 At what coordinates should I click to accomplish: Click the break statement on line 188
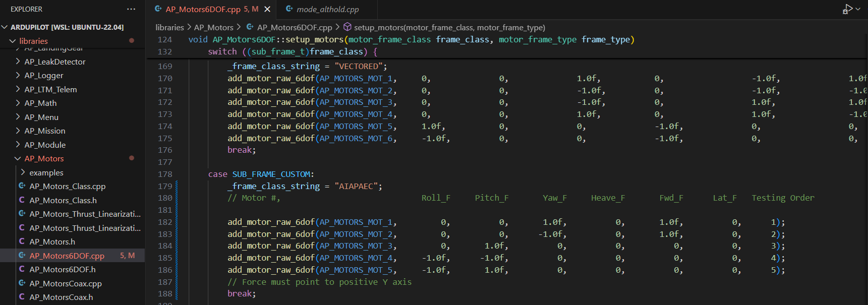click(240, 293)
